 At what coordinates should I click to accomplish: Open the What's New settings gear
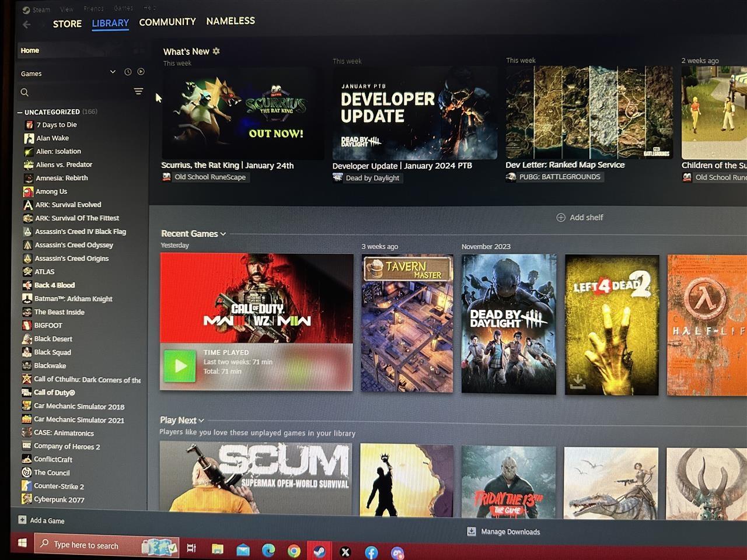(x=216, y=51)
